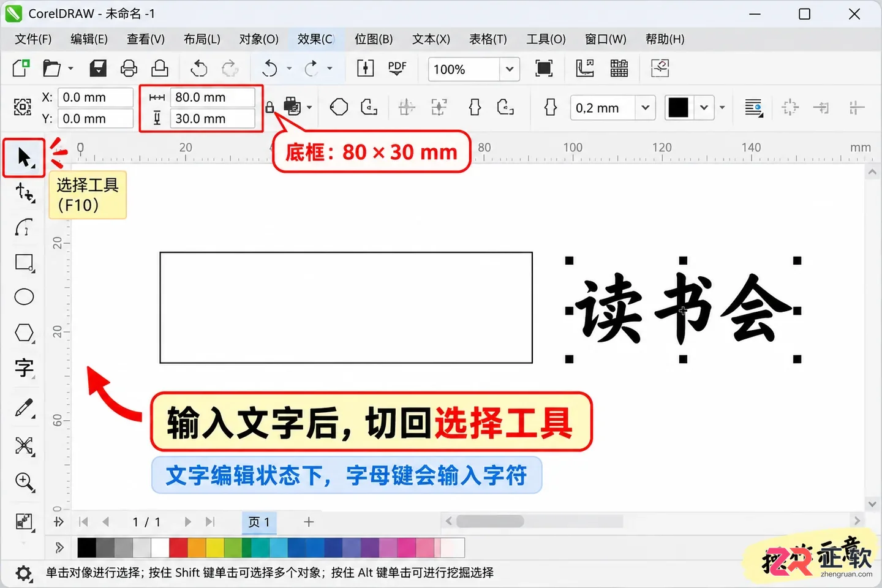Select the Ellipse tool

[x=24, y=297]
